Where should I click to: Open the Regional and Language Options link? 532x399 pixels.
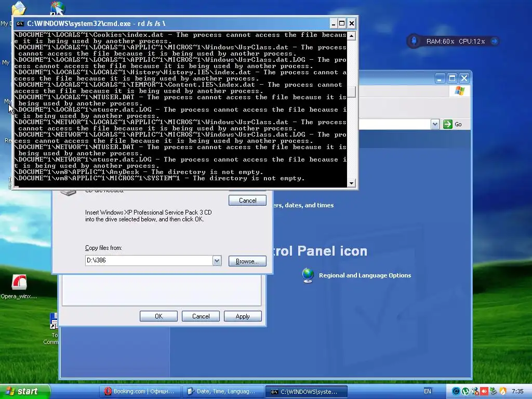point(365,275)
